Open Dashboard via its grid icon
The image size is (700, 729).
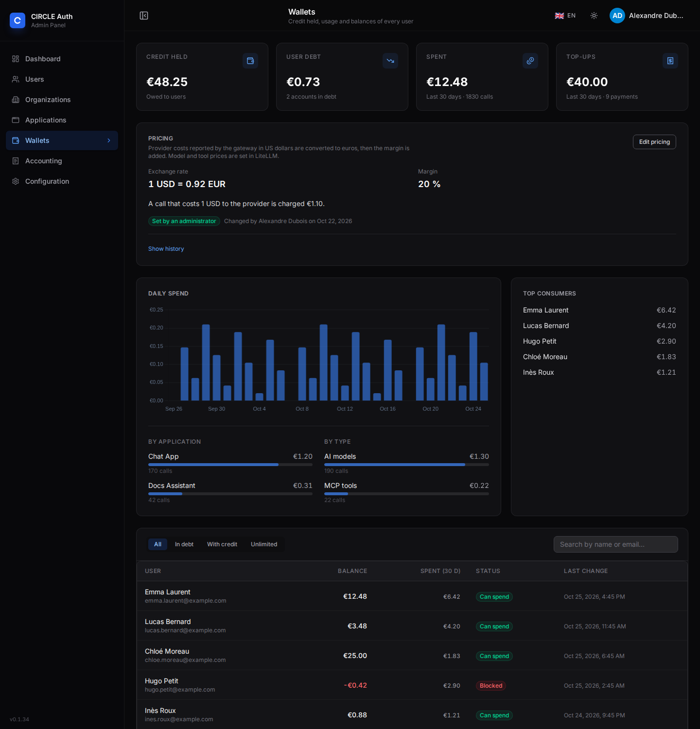point(16,59)
